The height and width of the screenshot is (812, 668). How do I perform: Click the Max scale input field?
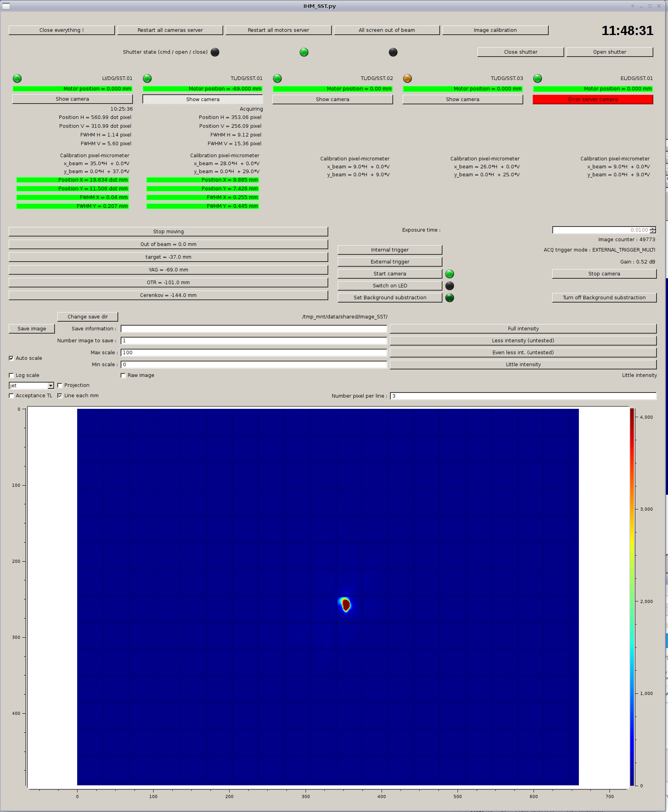point(254,353)
